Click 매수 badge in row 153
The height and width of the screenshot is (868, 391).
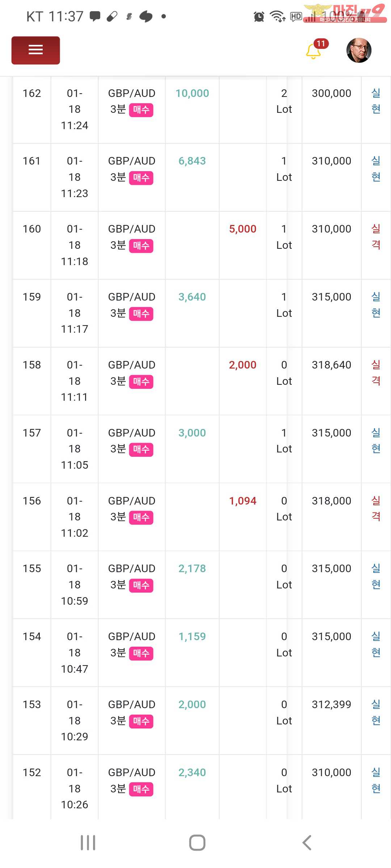point(141,721)
